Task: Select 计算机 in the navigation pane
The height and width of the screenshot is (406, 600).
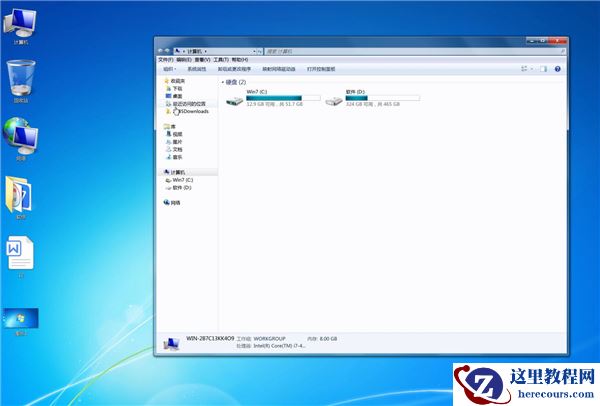Action: click(x=178, y=172)
